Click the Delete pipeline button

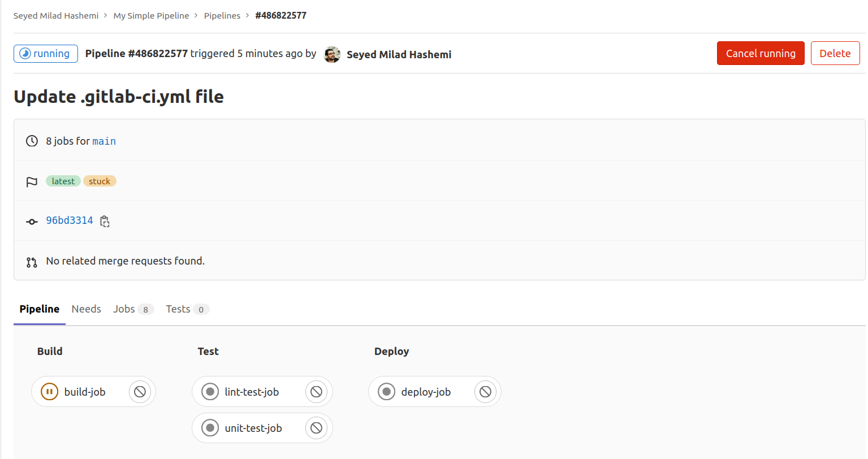(x=835, y=54)
